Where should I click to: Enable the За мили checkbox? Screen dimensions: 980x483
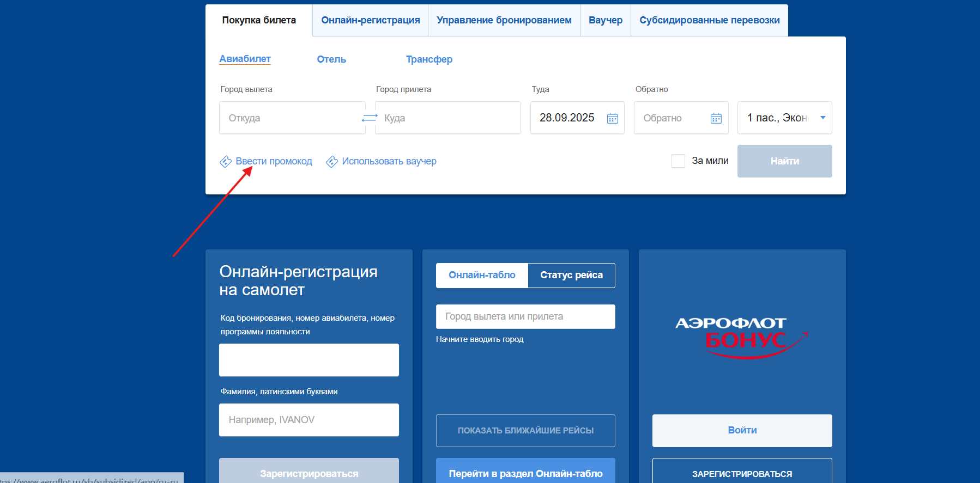pyautogui.click(x=678, y=161)
